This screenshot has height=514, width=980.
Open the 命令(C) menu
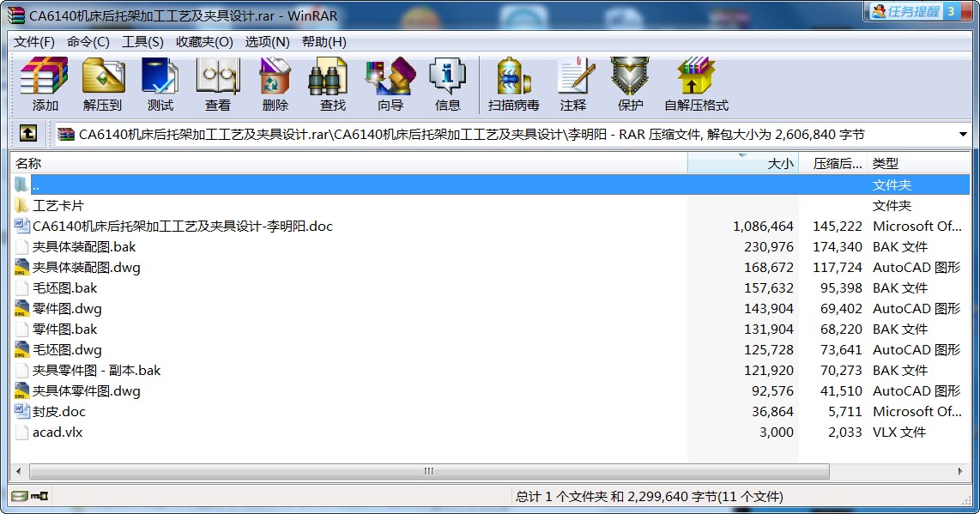pos(88,42)
